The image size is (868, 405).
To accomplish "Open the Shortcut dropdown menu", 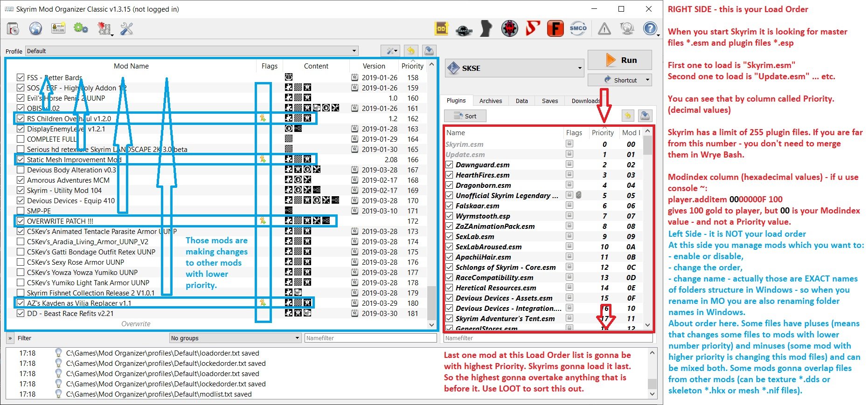I will click(620, 80).
